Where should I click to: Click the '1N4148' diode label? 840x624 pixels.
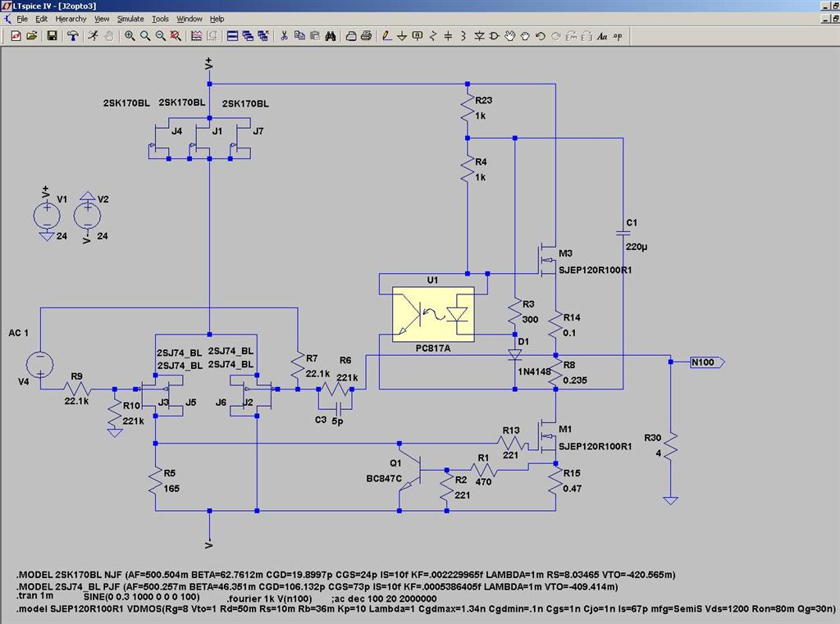coord(534,371)
